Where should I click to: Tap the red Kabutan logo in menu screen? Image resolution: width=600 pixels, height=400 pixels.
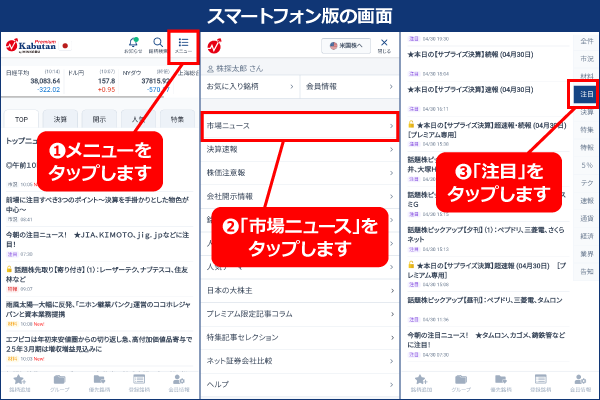[x=215, y=46]
